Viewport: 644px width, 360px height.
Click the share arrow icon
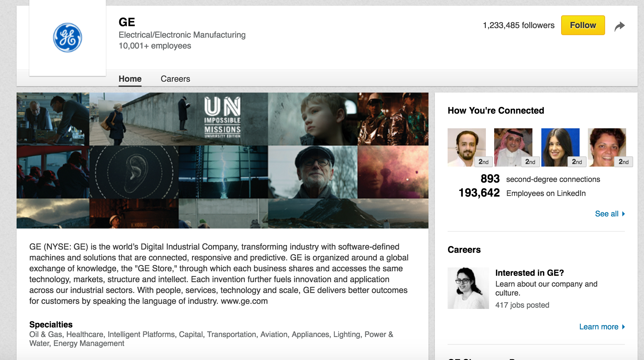pos(619,26)
